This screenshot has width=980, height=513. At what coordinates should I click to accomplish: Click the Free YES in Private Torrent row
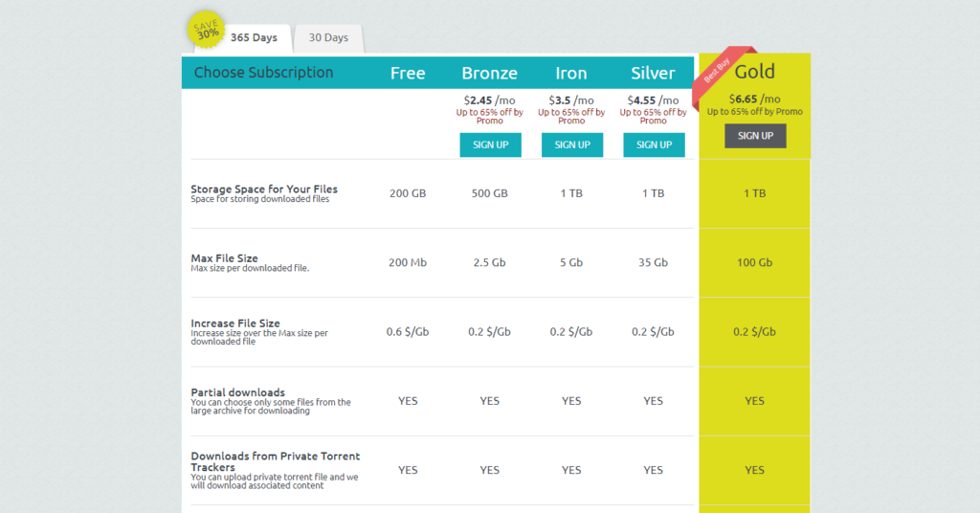408,471
